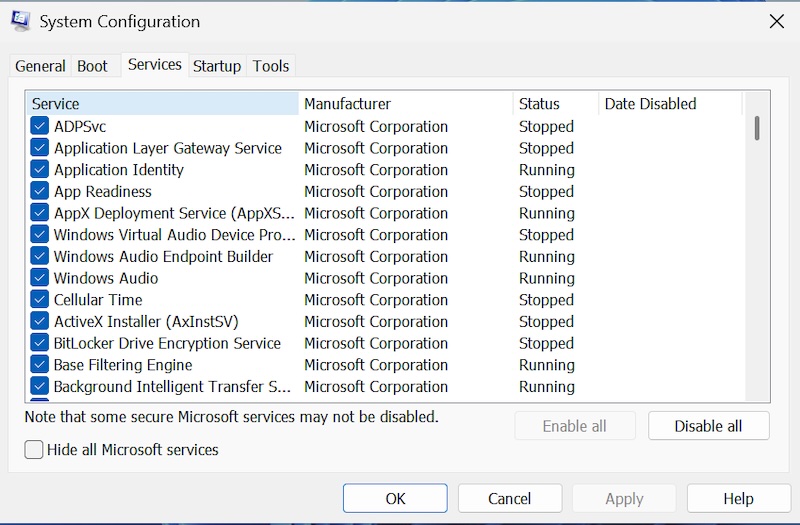Image resolution: width=800 pixels, height=525 pixels.
Task: Click the services list scrollbar thumb
Action: coord(757,128)
